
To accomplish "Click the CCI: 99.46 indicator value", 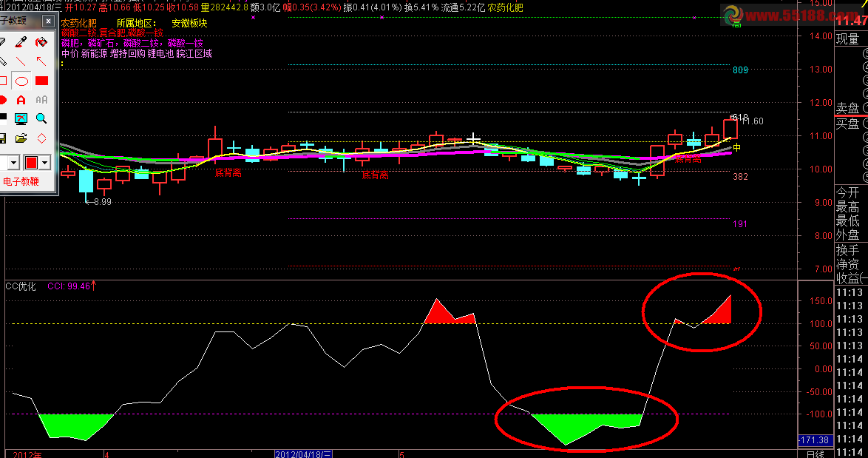I will coord(69,286).
